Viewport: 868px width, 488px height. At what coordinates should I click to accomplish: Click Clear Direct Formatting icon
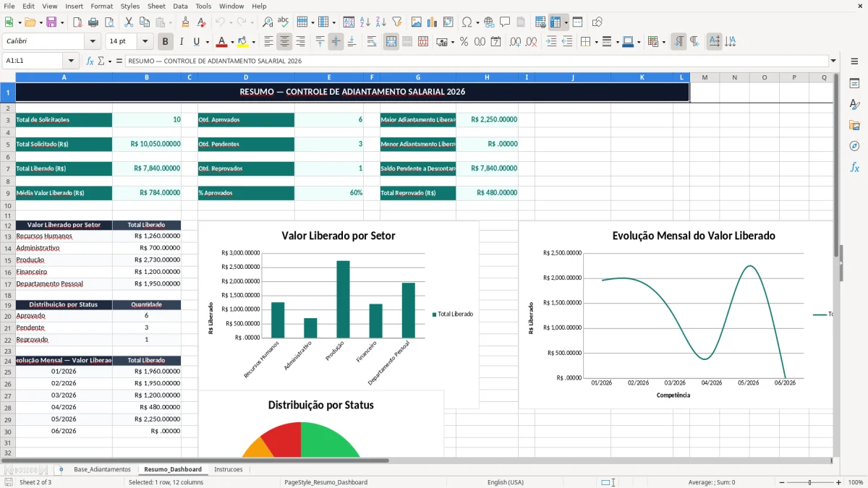[x=201, y=22]
